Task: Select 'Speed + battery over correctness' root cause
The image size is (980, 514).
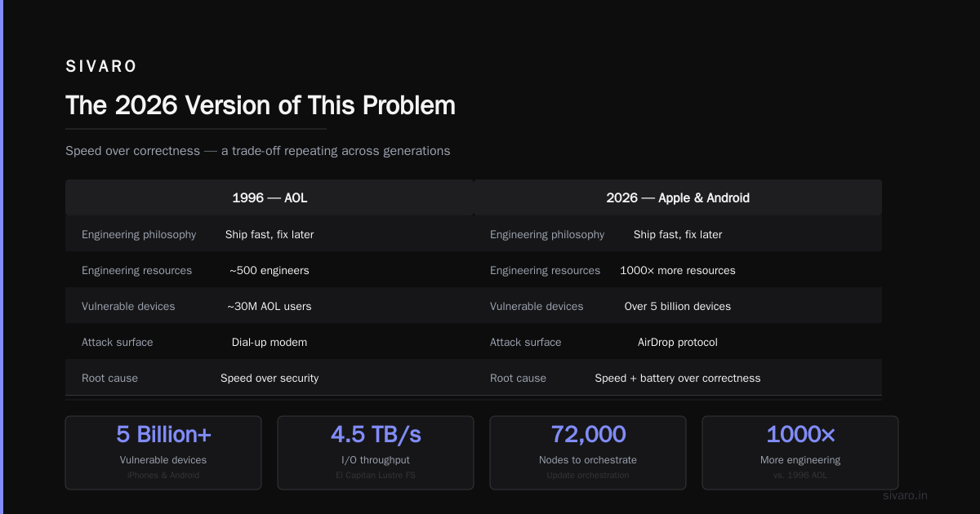Action: pyautogui.click(x=678, y=378)
